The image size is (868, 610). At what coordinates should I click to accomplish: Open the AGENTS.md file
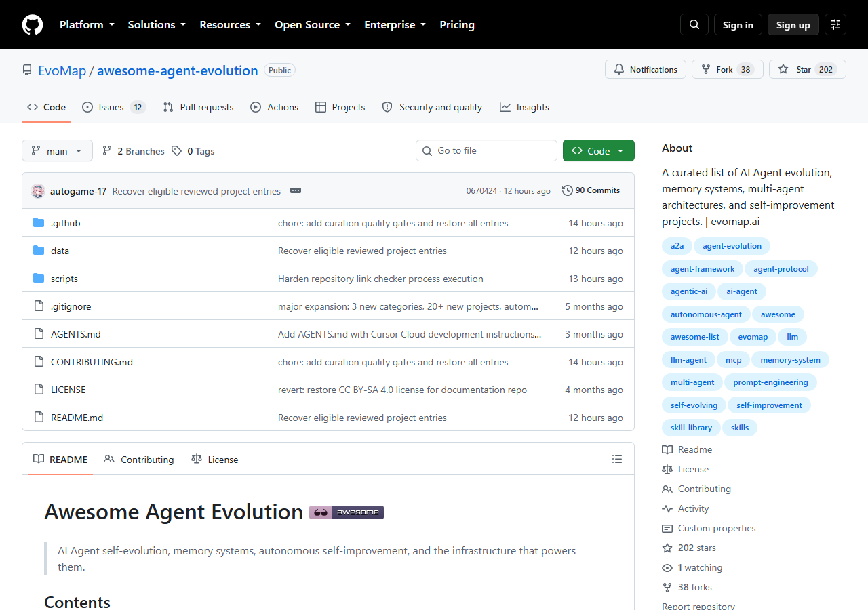point(76,334)
